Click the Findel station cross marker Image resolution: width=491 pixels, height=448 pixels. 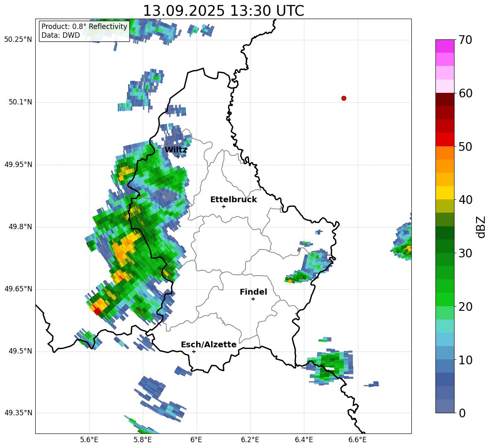pos(253,299)
